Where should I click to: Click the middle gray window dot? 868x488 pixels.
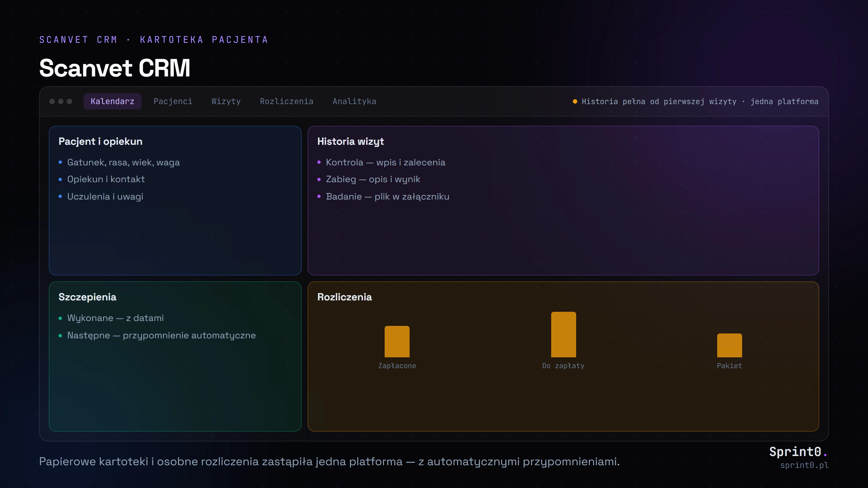coord(61,101)
